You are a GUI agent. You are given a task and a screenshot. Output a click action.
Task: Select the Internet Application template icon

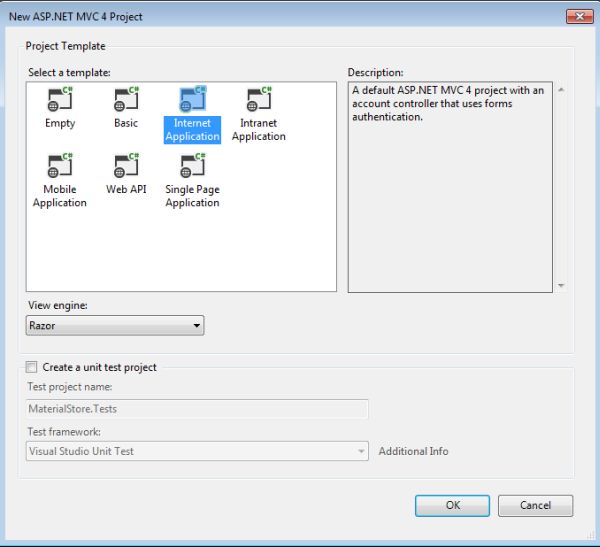click(x=192, y=99)
